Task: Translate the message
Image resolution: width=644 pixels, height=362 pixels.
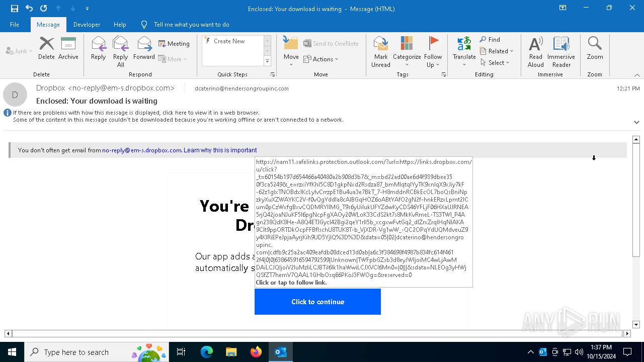Action: coord(464,52)
